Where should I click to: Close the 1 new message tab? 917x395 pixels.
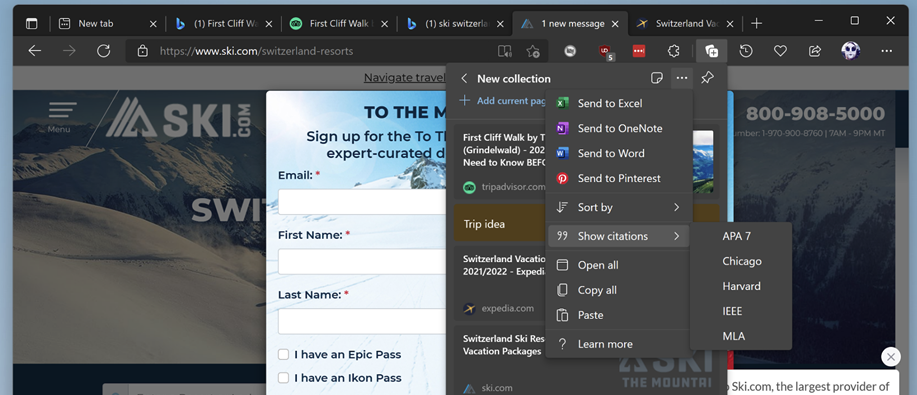pyautogui.click(x=615, y=24)
